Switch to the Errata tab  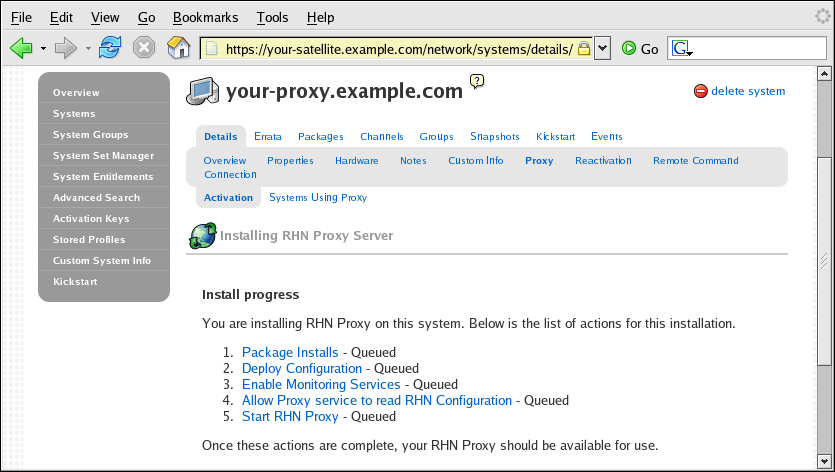pyautogui.click(x=268, y=137)
